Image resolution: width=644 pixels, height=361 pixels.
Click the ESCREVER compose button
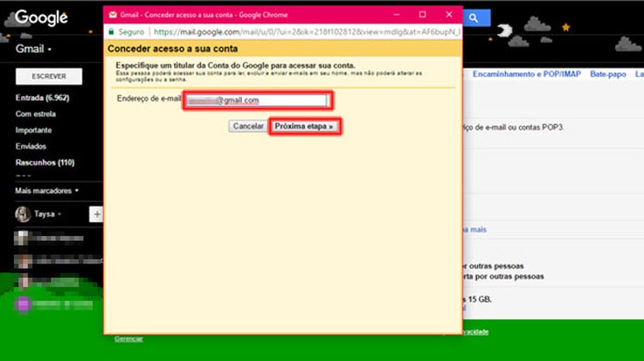[x=49, y=77]
